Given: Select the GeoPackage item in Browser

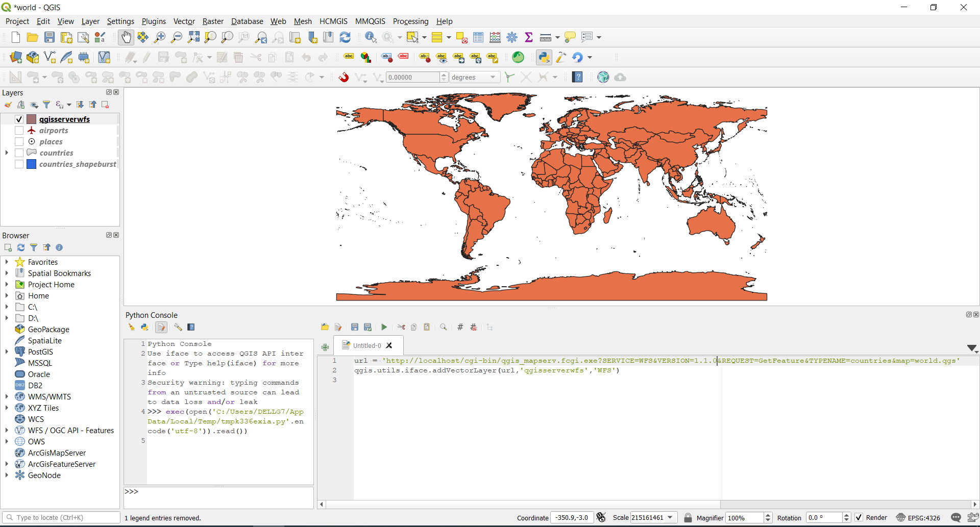Looking at the screenshot, I should click(48, 329).
